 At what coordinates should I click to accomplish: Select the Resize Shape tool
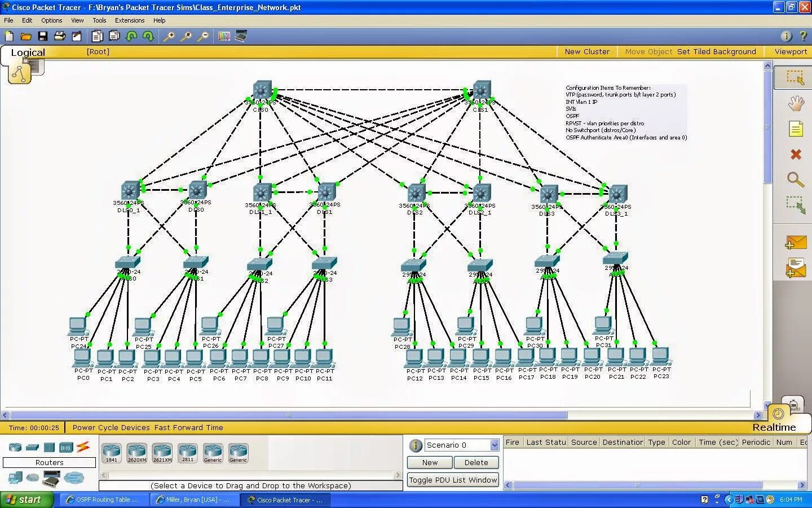796,205
